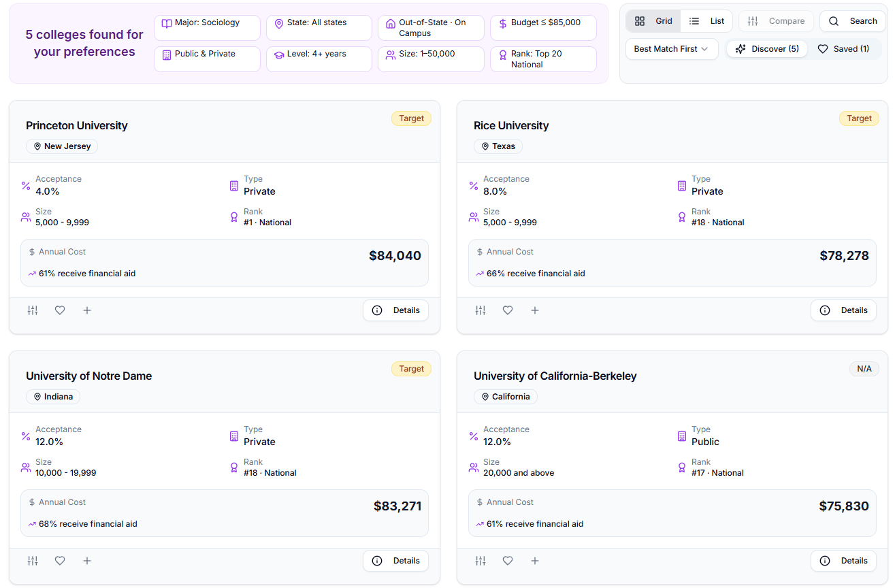Like University of Notre Dame with heart icon

[60, 561]
